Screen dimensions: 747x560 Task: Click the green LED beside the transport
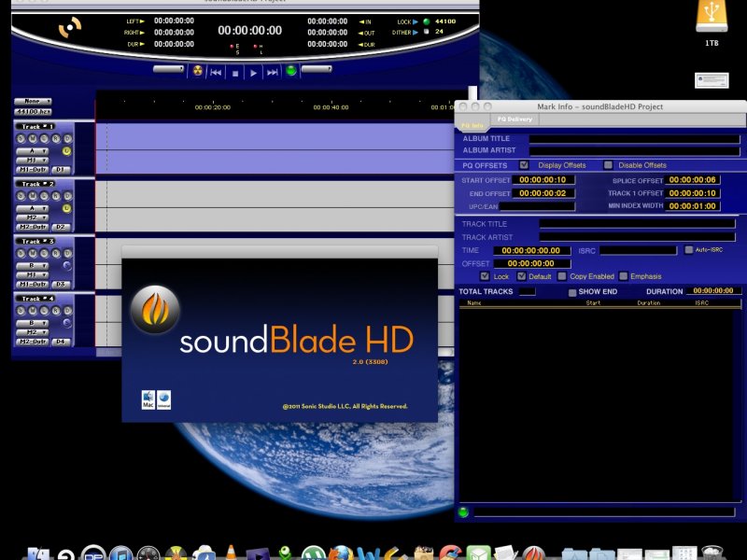coord(291,71)
